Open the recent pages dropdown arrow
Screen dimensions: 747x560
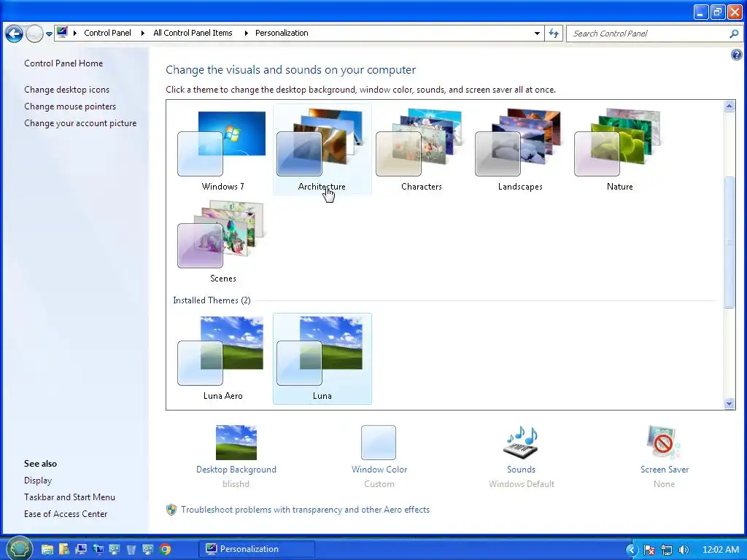coord(49,34)
